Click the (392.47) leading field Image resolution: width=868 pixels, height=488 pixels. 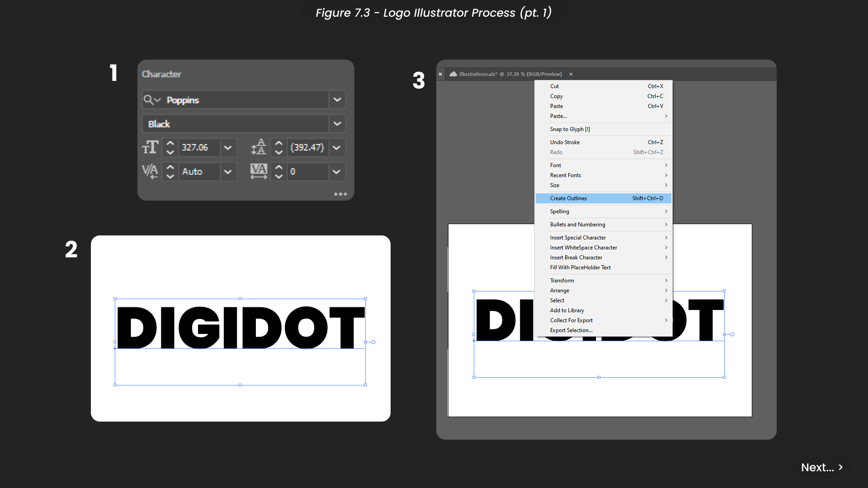[308, 147]
